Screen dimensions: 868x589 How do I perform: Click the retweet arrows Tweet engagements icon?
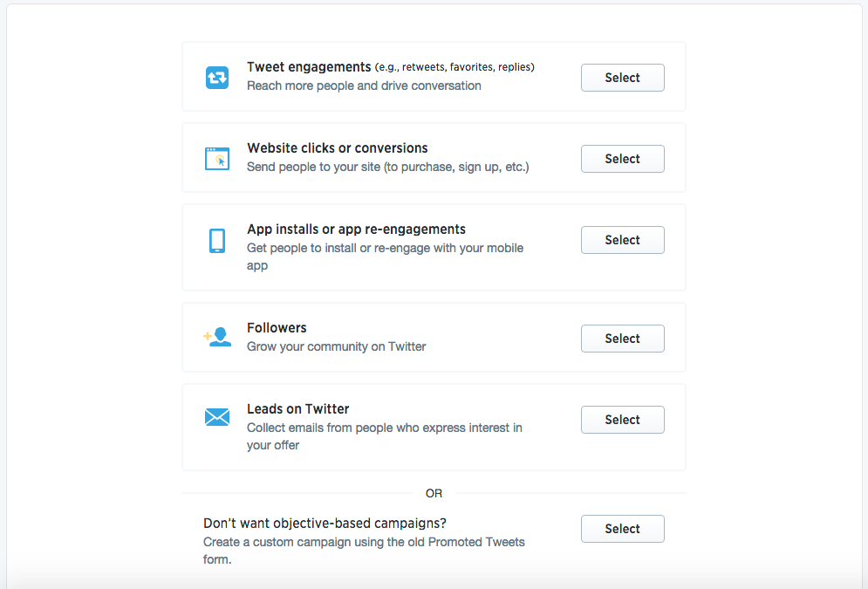(217, 78)
